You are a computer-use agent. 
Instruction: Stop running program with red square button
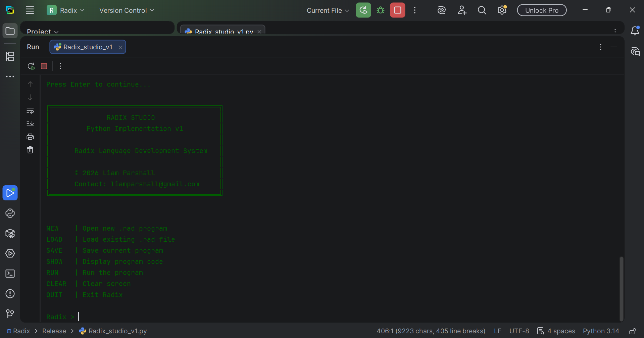click(x=398, y=10)
